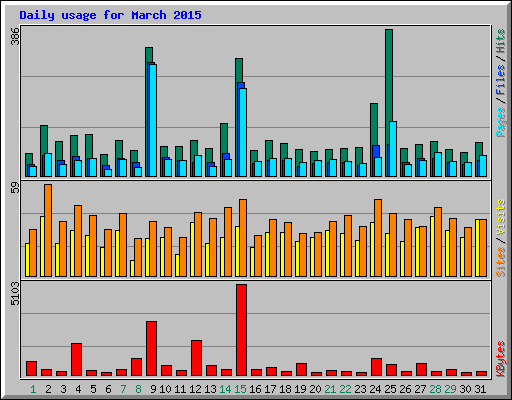Image resolution: width=512 pixels, height=400 pixels.
Task: Click the orange visits bar for day 24
Action: (378, 238)
